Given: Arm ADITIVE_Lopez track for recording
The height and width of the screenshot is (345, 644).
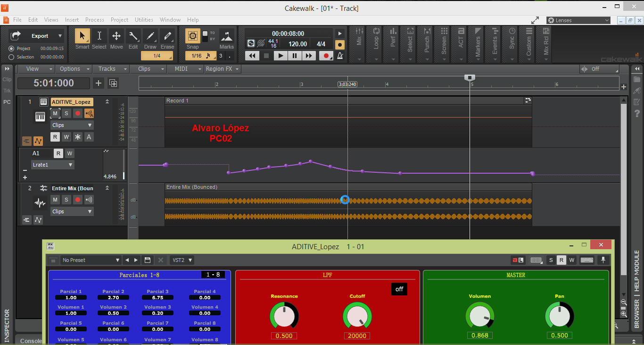Looking at the screenshot, I should click(x=78, y=113).
